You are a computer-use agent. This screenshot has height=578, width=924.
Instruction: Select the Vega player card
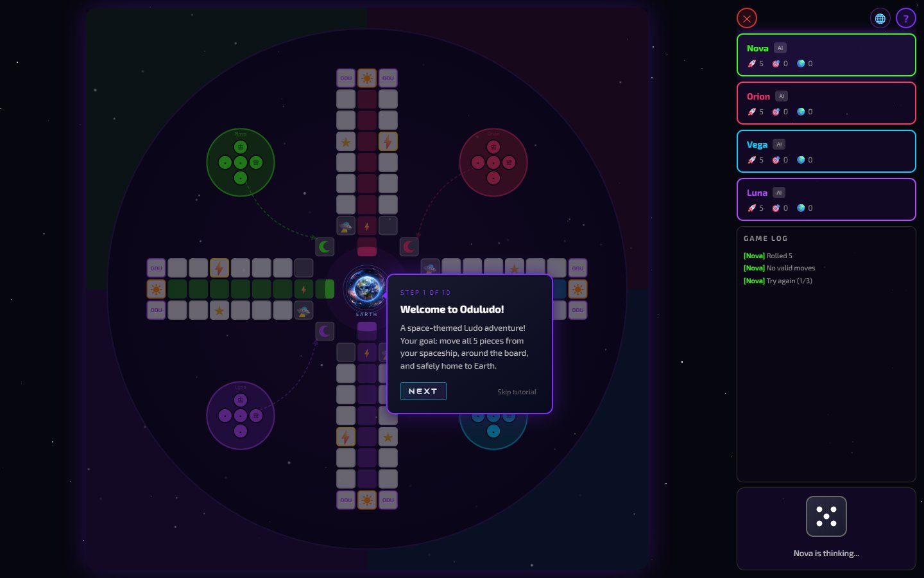826,152
